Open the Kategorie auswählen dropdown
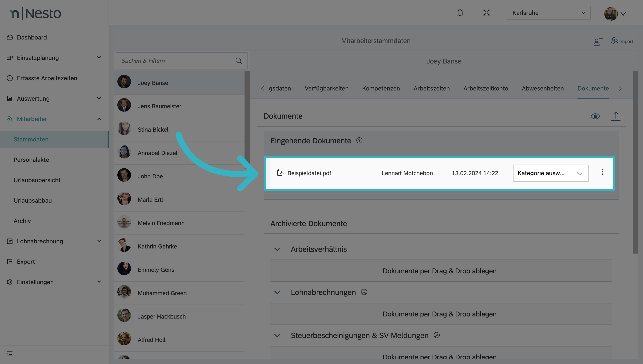 [x=550, y=173]
